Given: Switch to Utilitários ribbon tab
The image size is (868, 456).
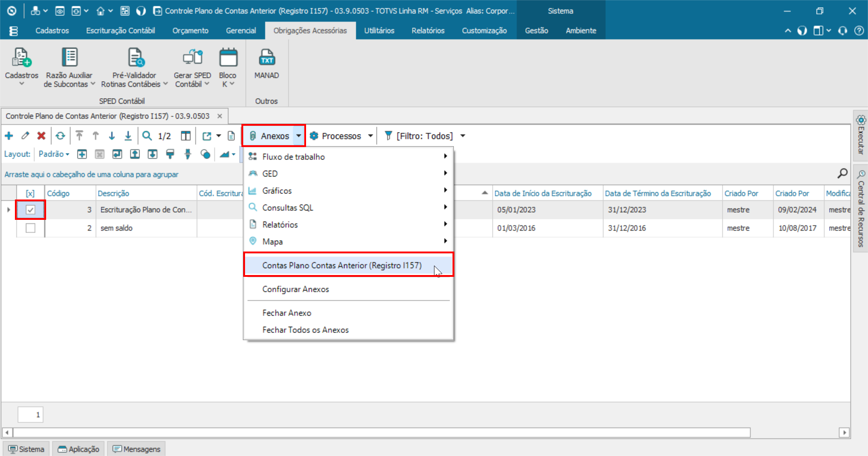Looking at the screenshot, I should tap(379, 31).
